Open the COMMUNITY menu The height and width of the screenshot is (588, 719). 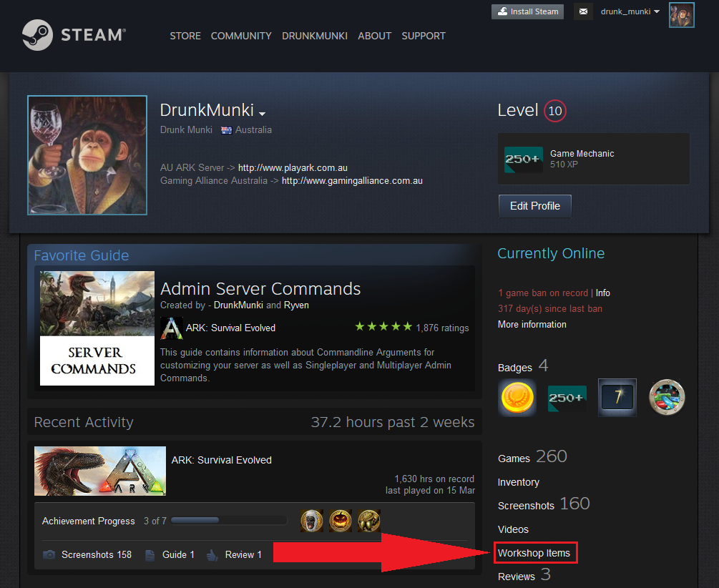tap(241, 36)
